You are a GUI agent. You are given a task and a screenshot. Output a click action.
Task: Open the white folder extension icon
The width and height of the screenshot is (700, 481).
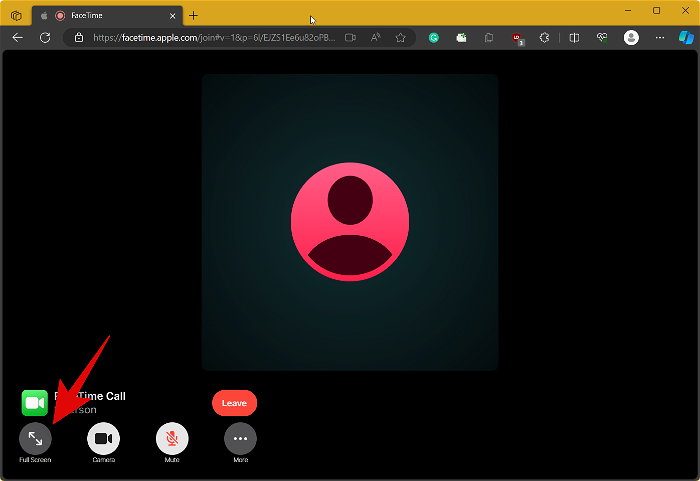click(461, 38)
